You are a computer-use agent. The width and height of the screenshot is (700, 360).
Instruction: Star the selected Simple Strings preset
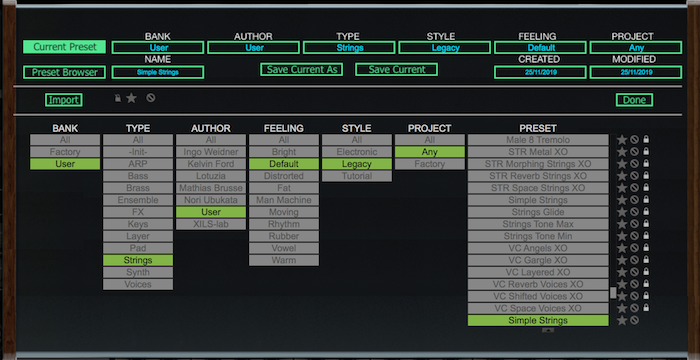pos(622,320)
